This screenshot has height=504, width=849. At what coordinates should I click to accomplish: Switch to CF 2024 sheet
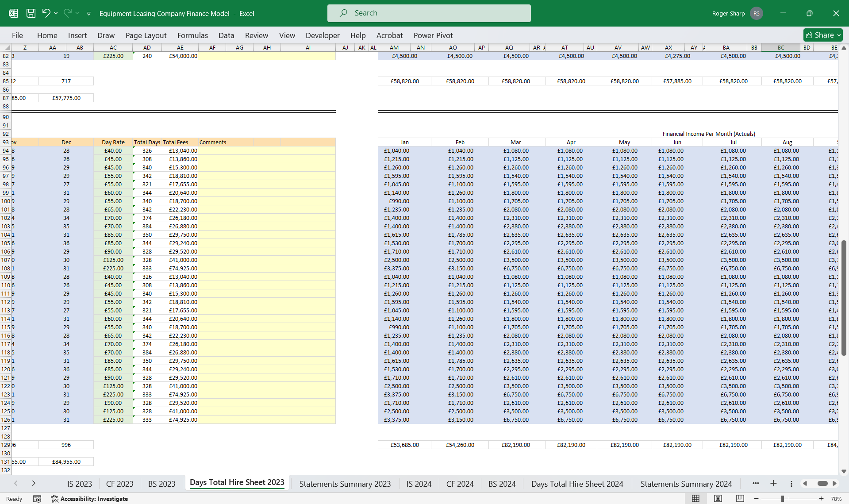pyautogui.click(x=460, y=484)
